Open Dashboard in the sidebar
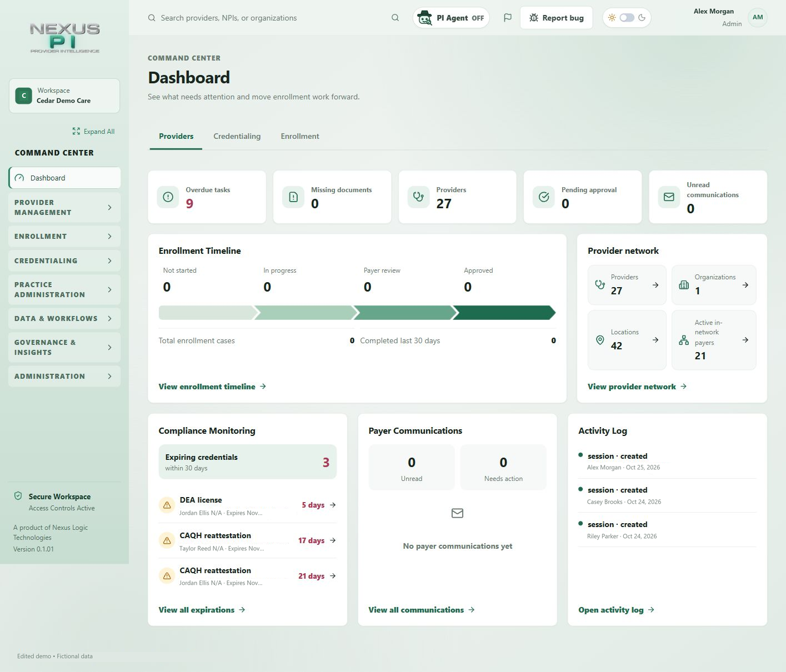This screenshot has height=672, width=786. pos(64,178)
